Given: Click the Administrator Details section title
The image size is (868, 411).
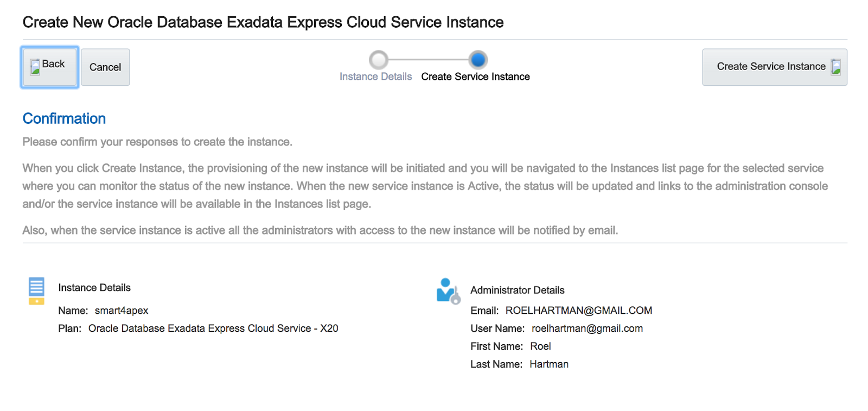Looking at the screenshot, I should pos(518,290).
